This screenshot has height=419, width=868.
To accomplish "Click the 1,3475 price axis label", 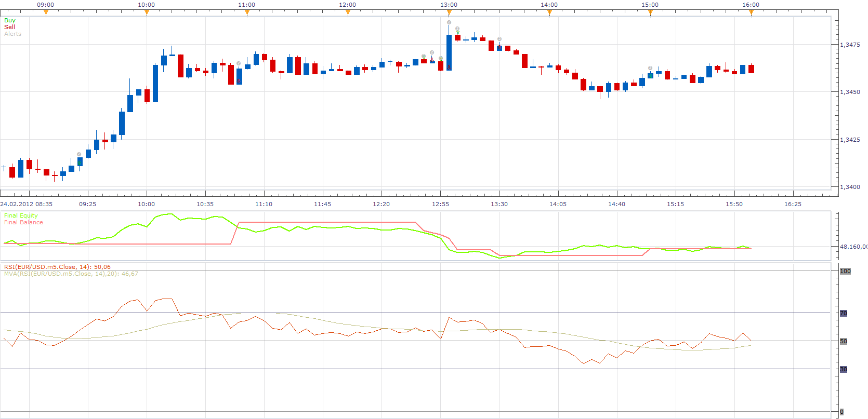I will (x=850, y=45).
